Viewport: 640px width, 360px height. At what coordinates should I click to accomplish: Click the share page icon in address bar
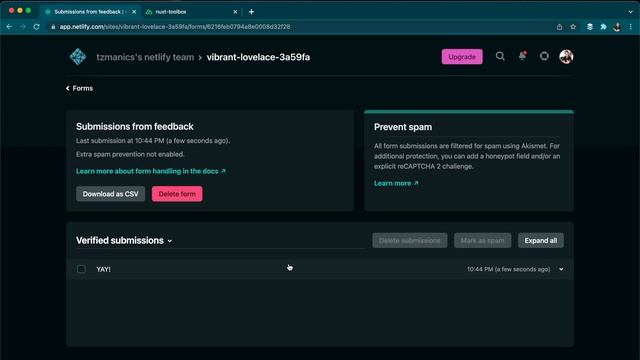[x=559, y=27]
